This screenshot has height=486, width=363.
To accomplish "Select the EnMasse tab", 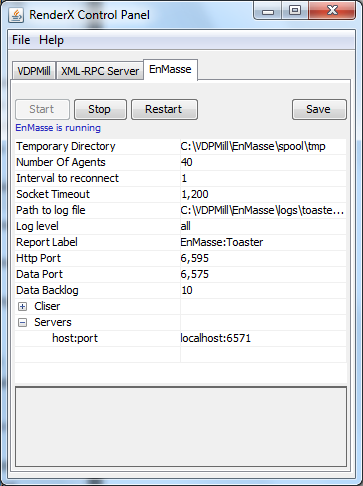I will pyautogui.click(x=170, y=69).
